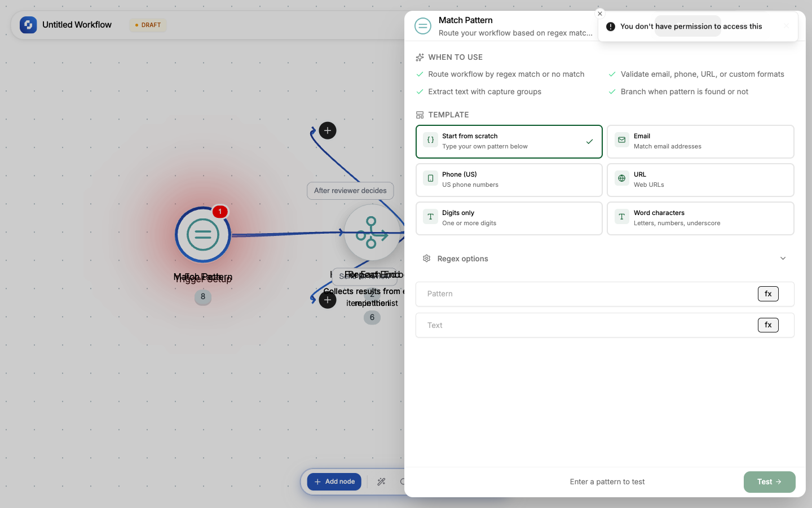The width and height of the screenshot is (812, 508).
Task: Click the curly braces scratch template icon
Action: [430, 140]
